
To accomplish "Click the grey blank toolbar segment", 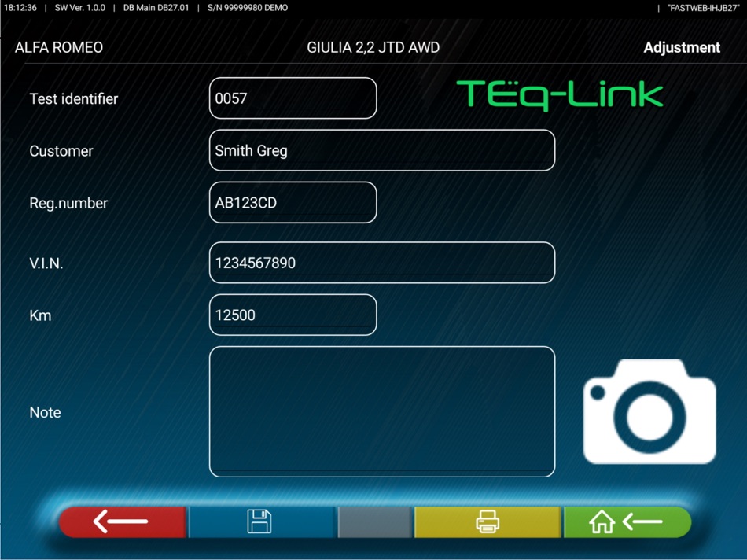I will (374, 522).
